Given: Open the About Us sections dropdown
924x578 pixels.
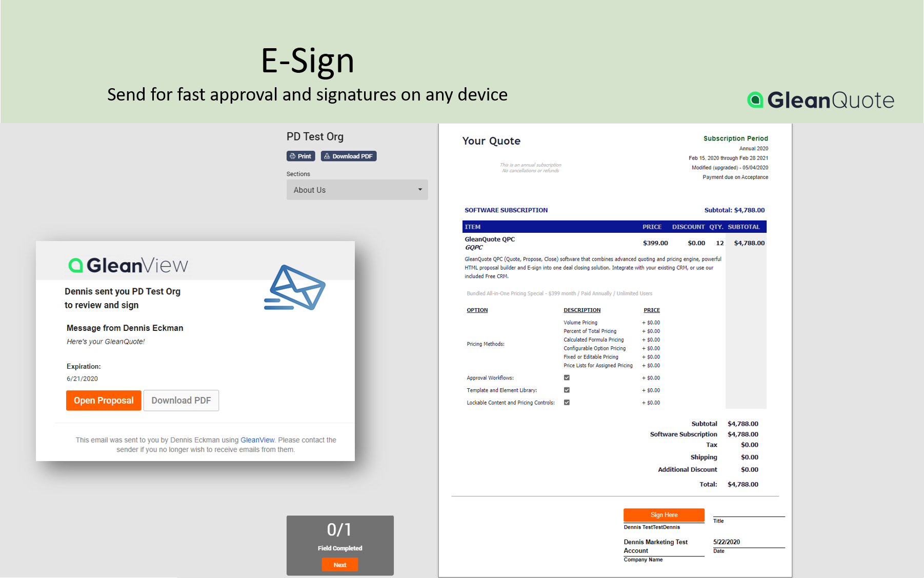Looking at the screenshot, I should [357, 190].
